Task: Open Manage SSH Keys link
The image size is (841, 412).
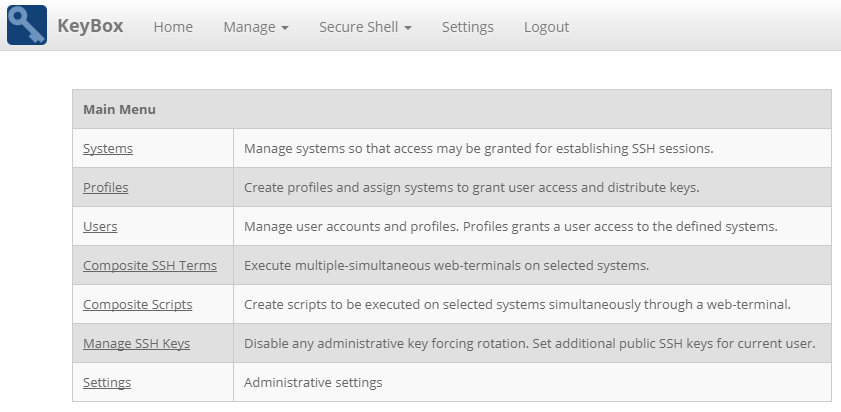Action: [137, 343]
